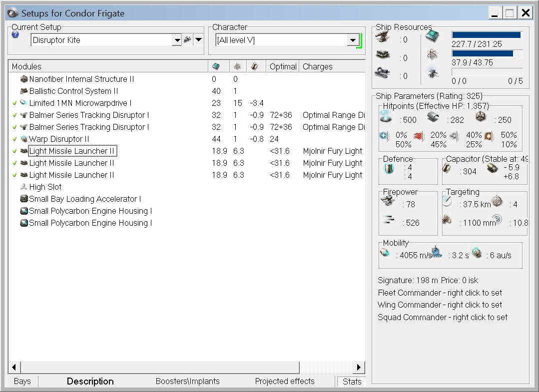Click the ship icon beside setup dropdown
This screenshot has width=539, height=392.
coord(187,39)
